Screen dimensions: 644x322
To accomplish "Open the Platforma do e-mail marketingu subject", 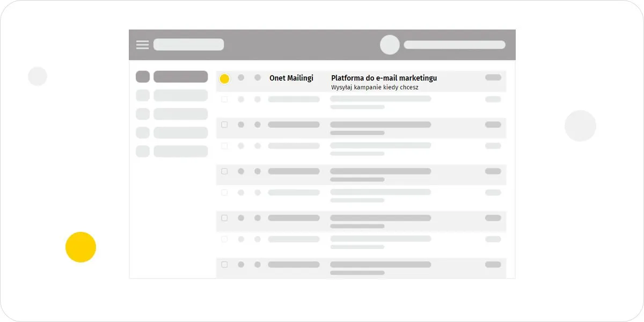I will click(384, 78).
